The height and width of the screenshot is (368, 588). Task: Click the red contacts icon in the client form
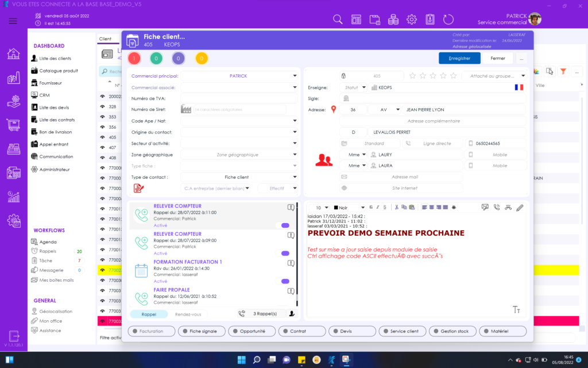[324, 160]
